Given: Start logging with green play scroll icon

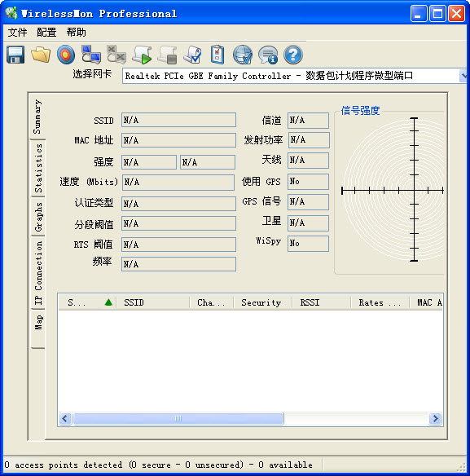Looking at the screenshot, I should tap(142, 55).
